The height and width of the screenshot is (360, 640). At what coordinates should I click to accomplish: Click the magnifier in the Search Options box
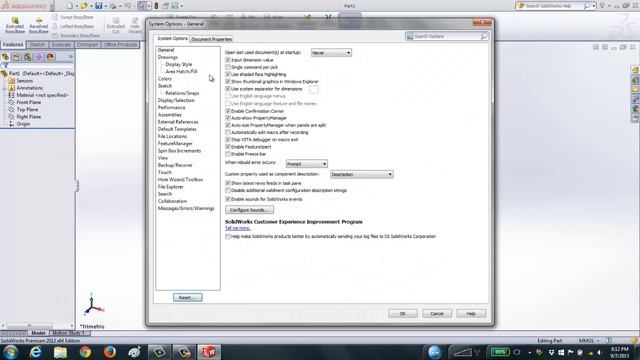point(484,36)
